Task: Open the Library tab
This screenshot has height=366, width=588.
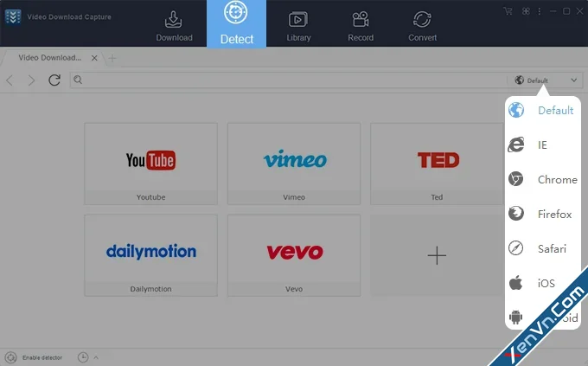Action: coord(298,26)
